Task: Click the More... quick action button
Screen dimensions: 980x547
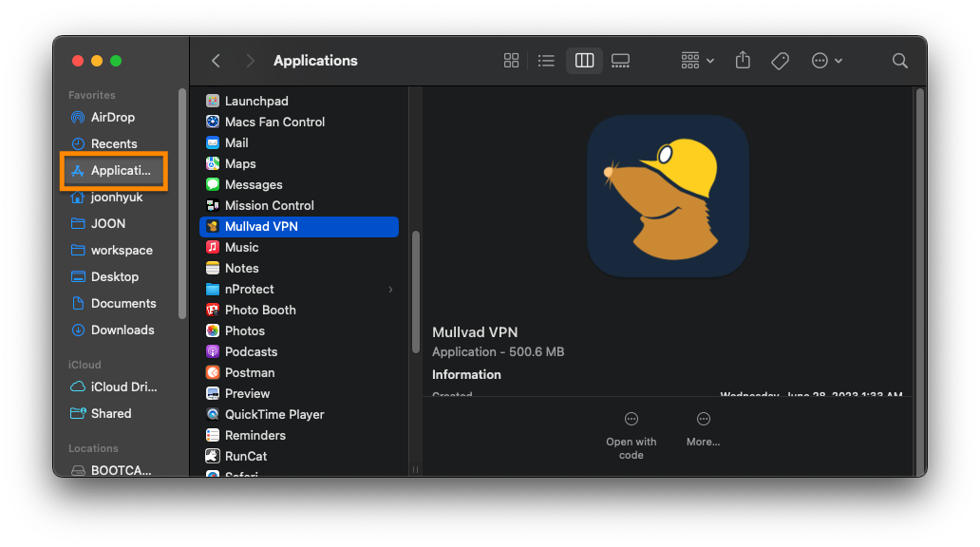Action: tap(703, 429)
